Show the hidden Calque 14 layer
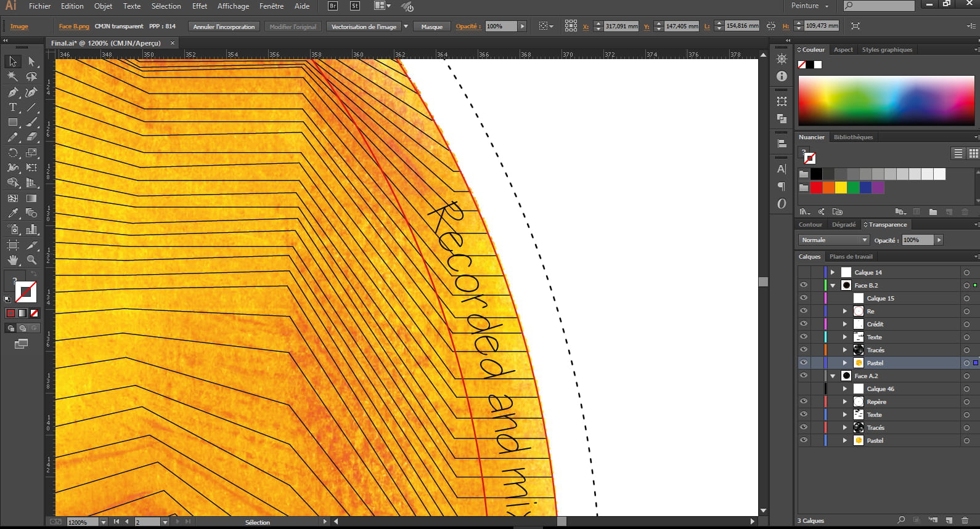The width and height of the screenshot is (980, 529). [x=804, y=272]
